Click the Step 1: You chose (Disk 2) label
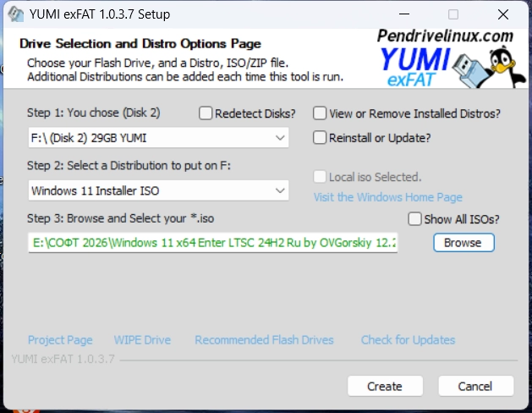Image resolution: width=532 pixels, height=413 pixels. click(94, 113)
